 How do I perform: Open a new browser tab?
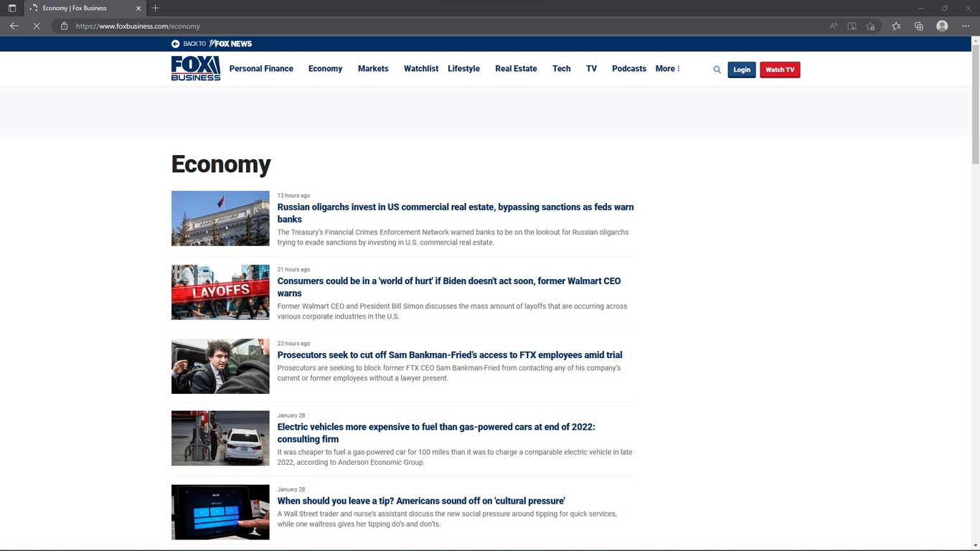pyautogui.click(x=156, y=8)
